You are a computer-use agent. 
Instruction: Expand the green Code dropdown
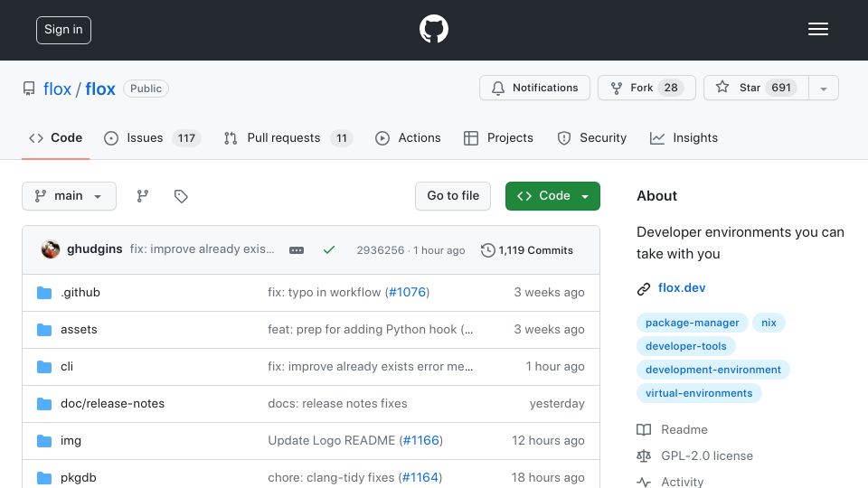(x=552, y=196)
